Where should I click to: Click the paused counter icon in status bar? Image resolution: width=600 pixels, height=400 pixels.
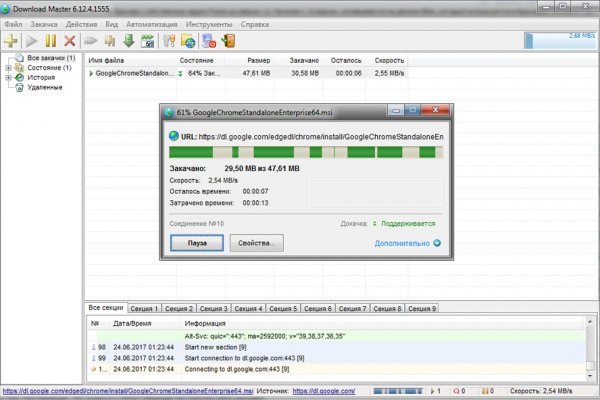[485, 391]
